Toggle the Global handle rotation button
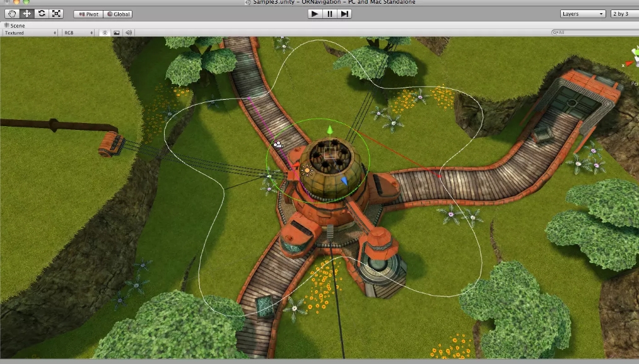 117,13
